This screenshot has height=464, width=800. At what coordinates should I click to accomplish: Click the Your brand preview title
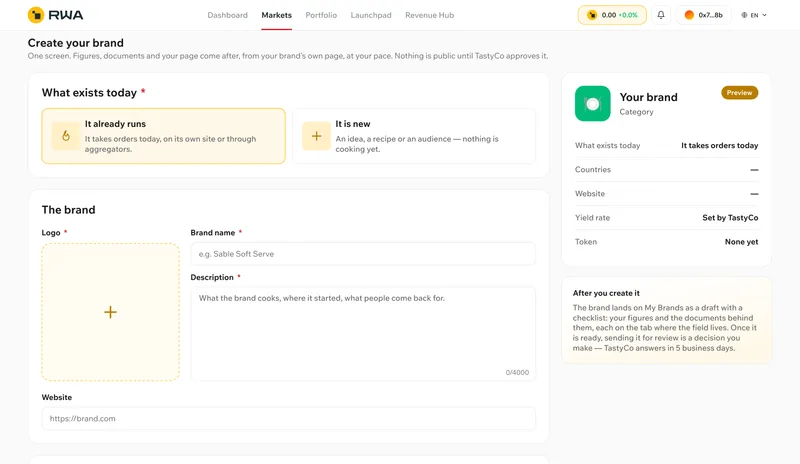tap(648, 97)
